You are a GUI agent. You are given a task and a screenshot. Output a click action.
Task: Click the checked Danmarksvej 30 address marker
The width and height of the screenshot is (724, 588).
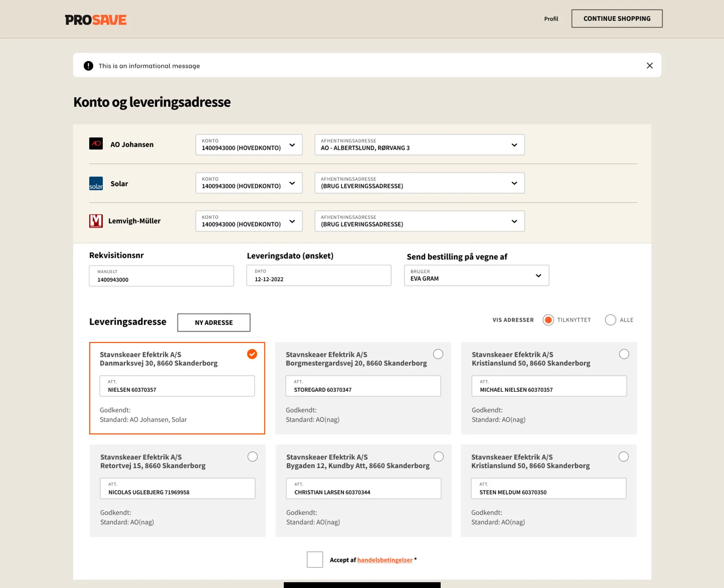coord(252,354)
